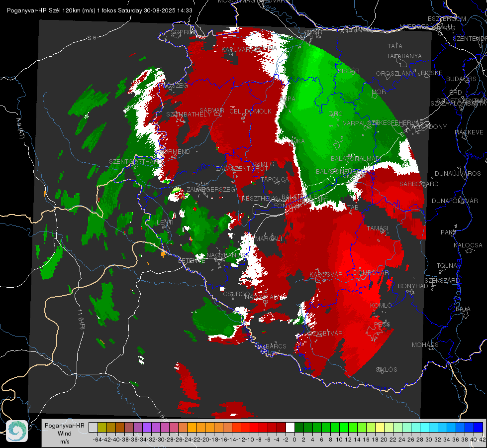Select the dark green legend swatch between 0 and 2

click(299, 427)
